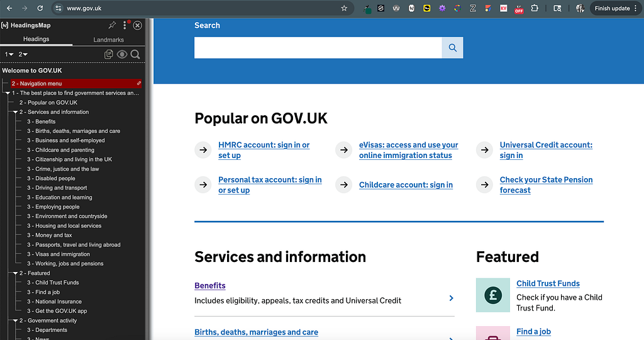Screen dimensions: 644x340
Task: Open the colorful ring extension
Action: [x=458, y=8]
